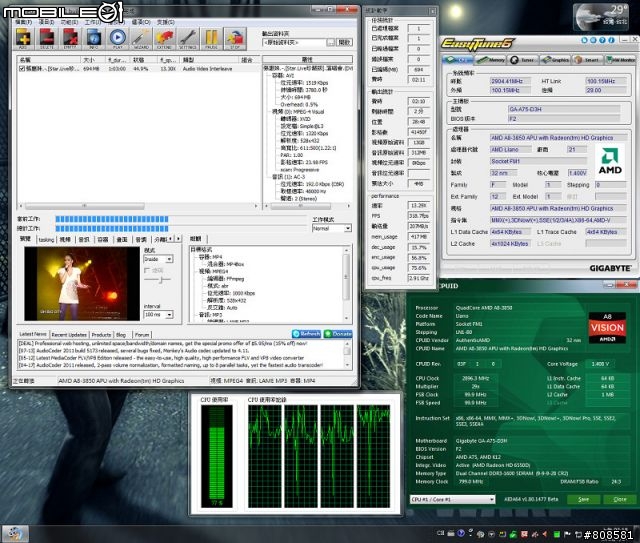Switch to the Products tab
Viewport: 640px width, 543px height.
pyautogui.click(x=101, y=334)
